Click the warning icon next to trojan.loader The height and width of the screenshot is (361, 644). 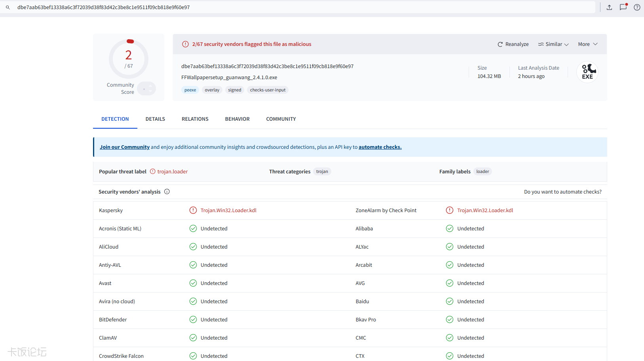153,171
